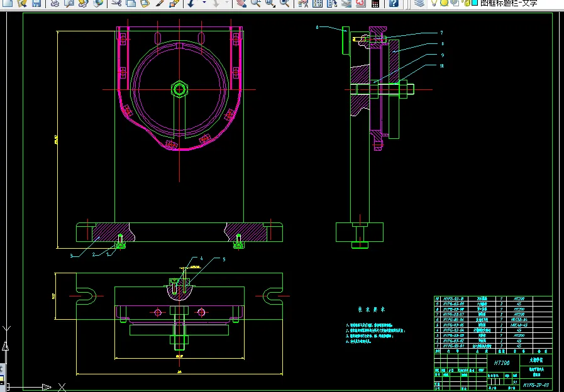Expand the Undo history dropdown arrow
The image size is (564, 392).
(x=204, y=3)
